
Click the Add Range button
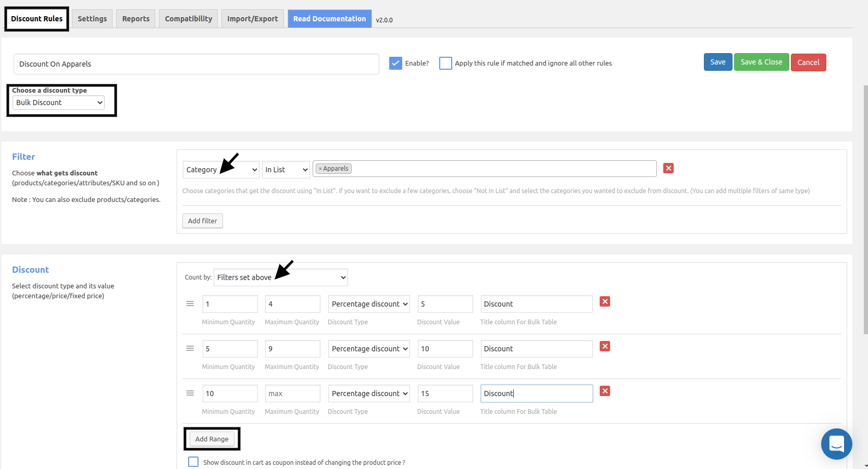click(212, 439)
